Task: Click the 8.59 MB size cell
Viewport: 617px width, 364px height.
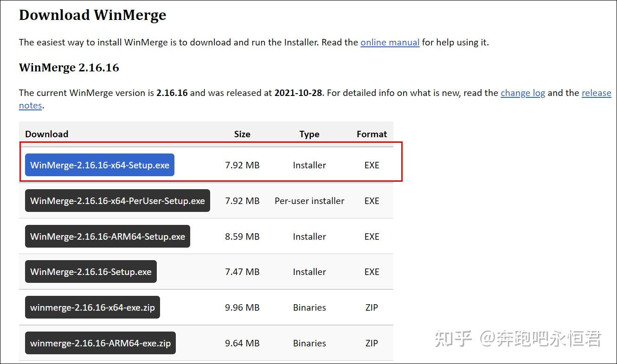Action: coord(242,236)
